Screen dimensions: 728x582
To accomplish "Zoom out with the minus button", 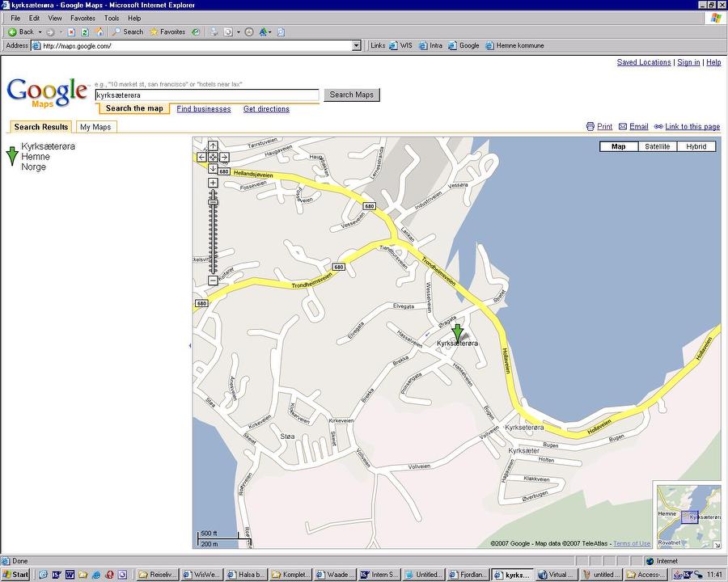I will pyautogui.click(x=213, y=280).
